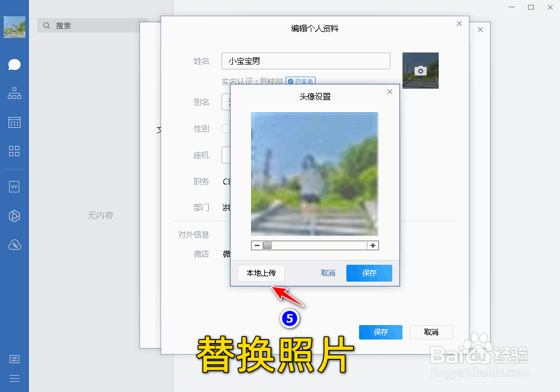Click the user avatar at top of sidebar
Screen dimensions: 560x392
click(x=14, y=27)
